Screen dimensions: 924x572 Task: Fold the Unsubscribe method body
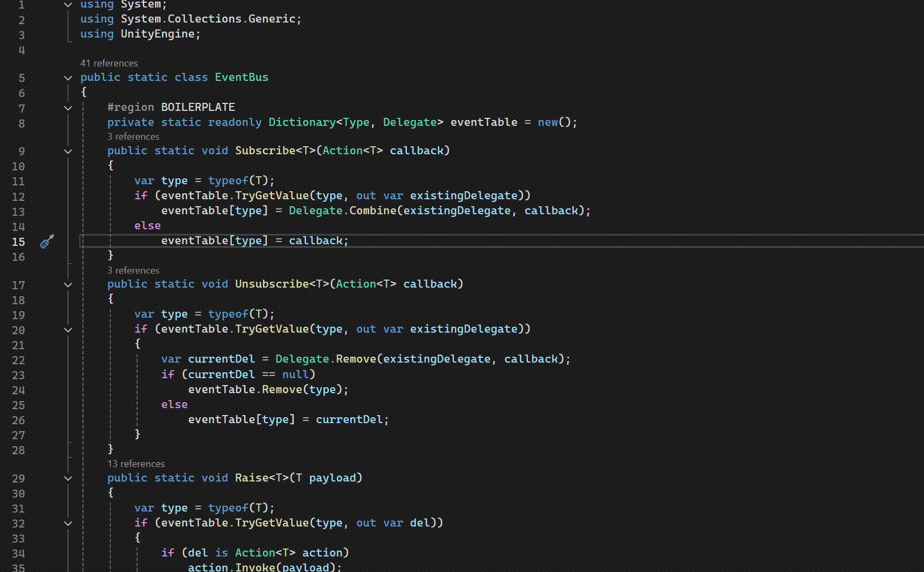tap(68, 284)
